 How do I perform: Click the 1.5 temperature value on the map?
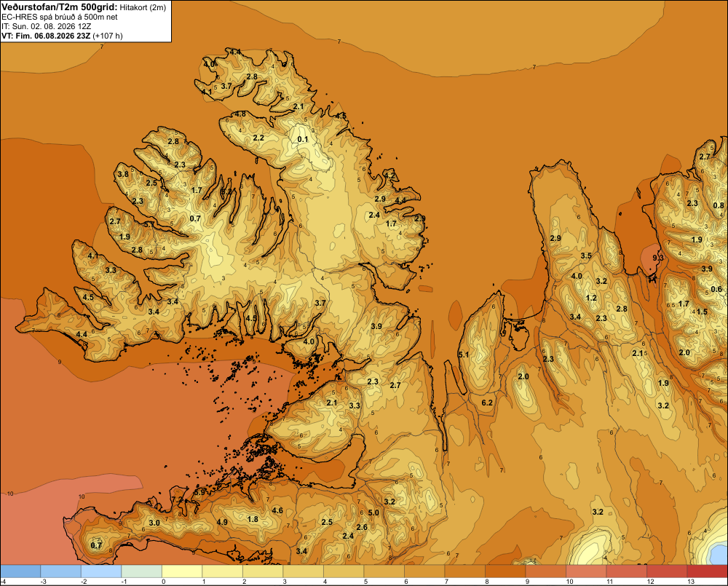click(x=702, y=312)
